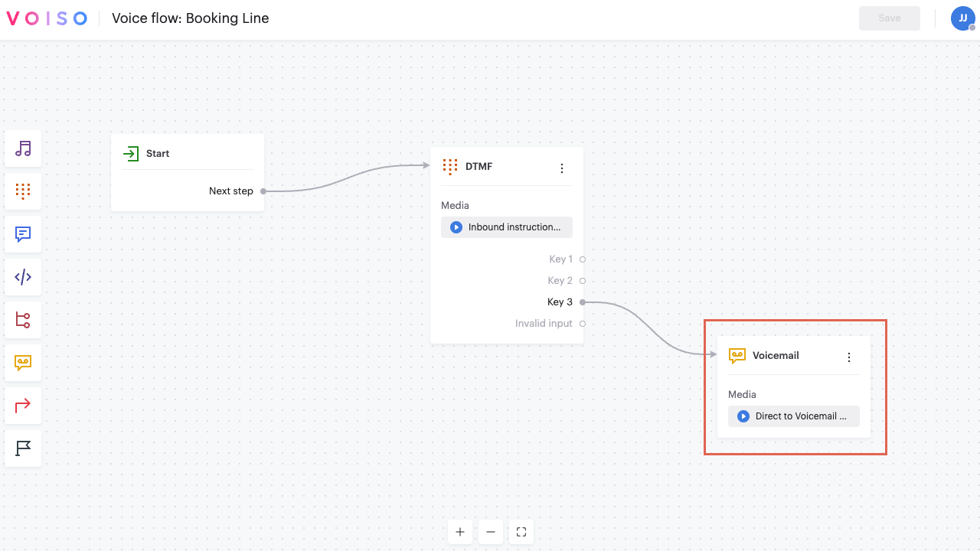Select the red forward arrow node icon
The height and width of the screenshot is (551, 980).
click(x=23, y=406)
